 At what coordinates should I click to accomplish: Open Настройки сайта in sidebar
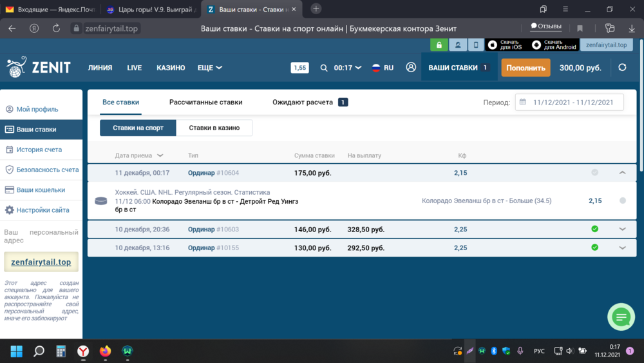pyautogui.click(x=41, y=210)
